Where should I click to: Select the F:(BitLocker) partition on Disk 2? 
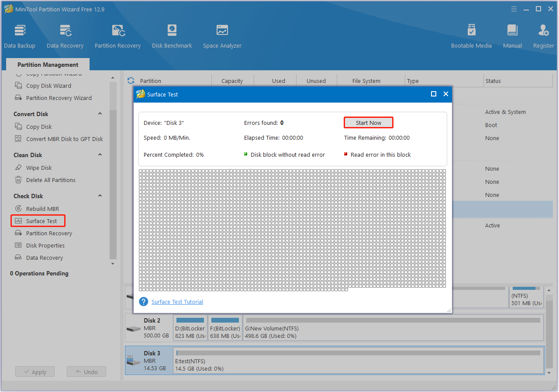click(225, 328)
